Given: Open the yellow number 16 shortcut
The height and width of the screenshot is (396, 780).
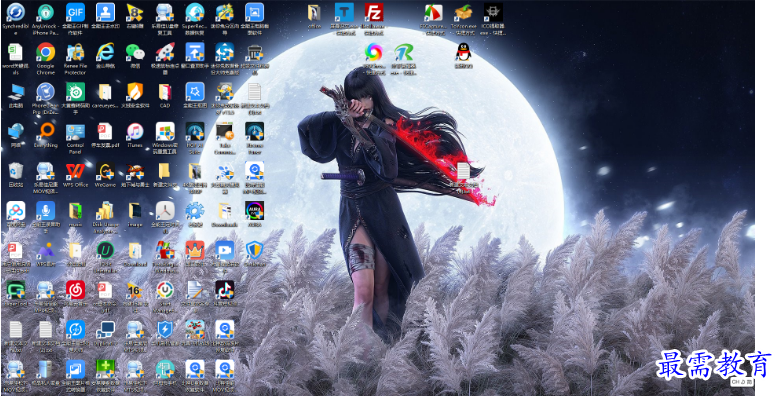Looking at the screenshot, I should point(135,290).
